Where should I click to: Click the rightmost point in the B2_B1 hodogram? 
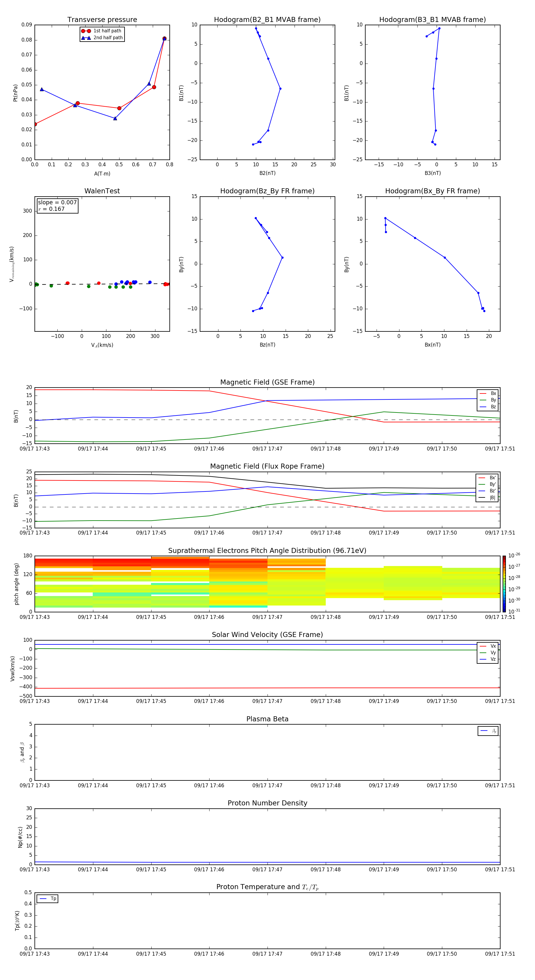click(x=280, y=88)
